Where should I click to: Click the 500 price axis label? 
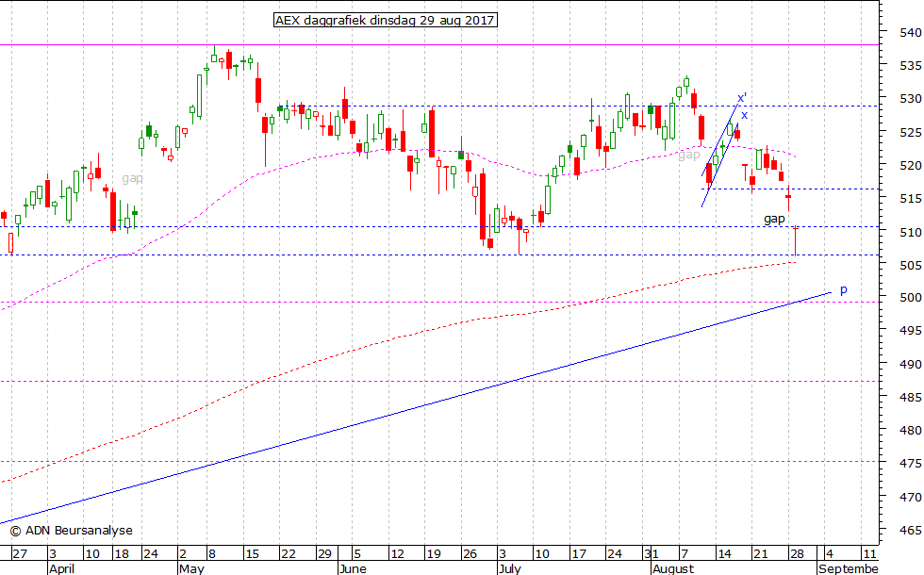[911, 298]
